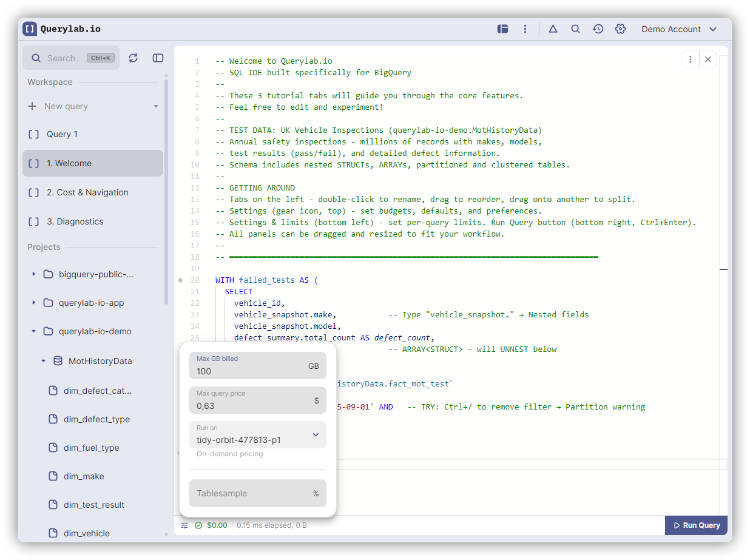Select the dim_fuel_type table
The width and height of the screenshot is (750, 560).
pyautogui.click(x=91, y=448)
